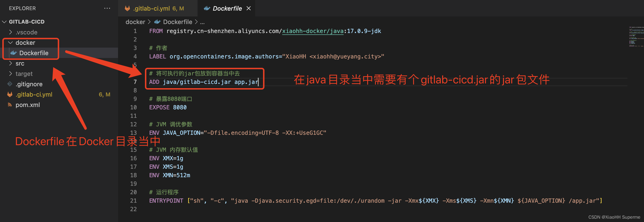
Task: Click 'XMS=1g' on line 17
Action: tap(173, 167)
